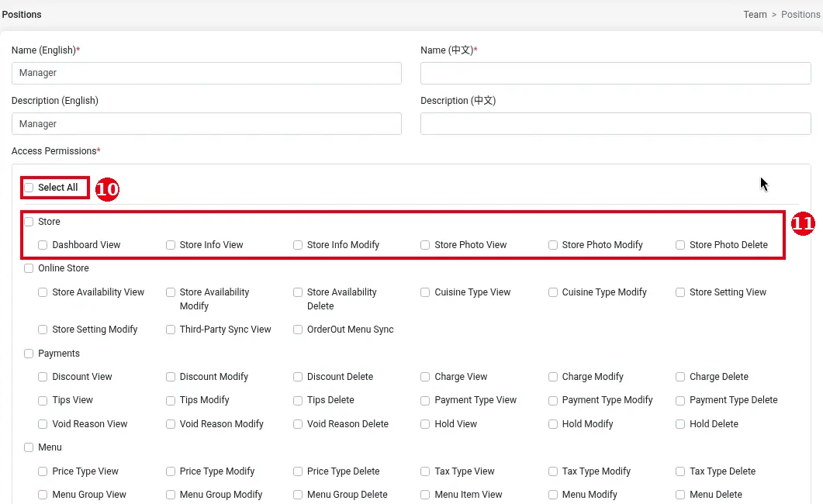Check Discount Delete
This screenshot has height=504, width=823.
point(298,377)
